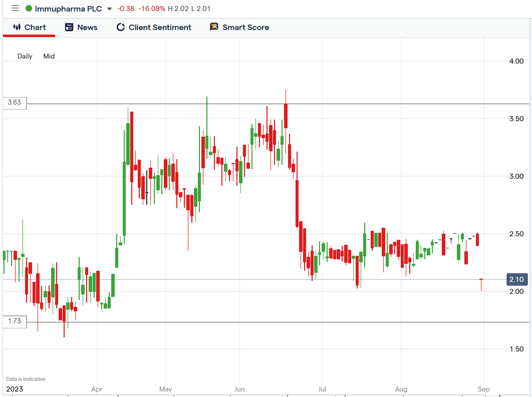
Task: Click the -0.38 price change value
Action: (x=126, y=9)
